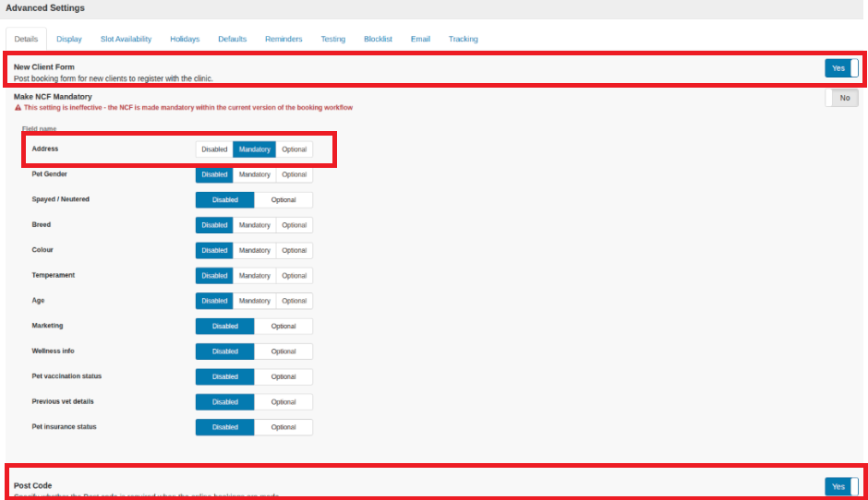This screenshot has height=500, width=868.
Task: Set Pet insurance status to Optional
Action: 283,427
